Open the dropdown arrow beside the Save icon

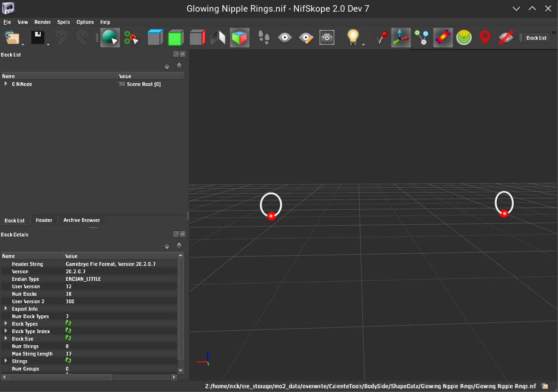48,44
